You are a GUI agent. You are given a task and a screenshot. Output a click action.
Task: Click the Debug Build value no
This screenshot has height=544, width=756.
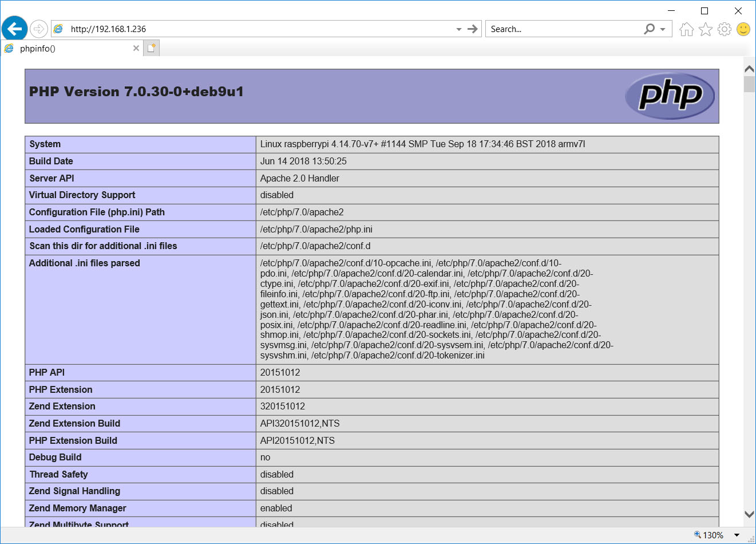[x=265, y=458]
